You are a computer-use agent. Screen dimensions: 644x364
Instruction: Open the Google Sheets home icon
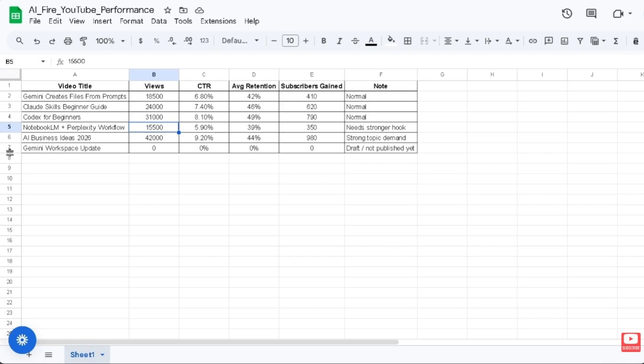point(16,15)
